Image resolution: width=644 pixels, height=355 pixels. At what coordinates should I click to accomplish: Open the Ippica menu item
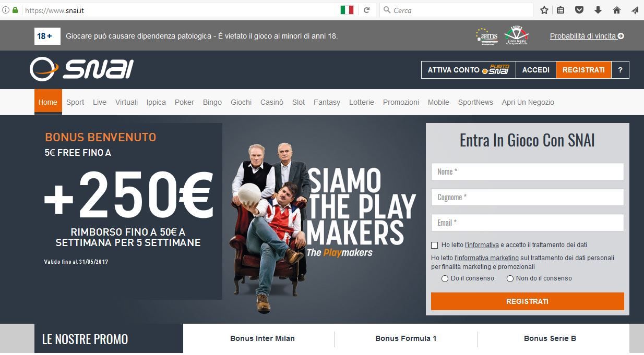point(156,102)
